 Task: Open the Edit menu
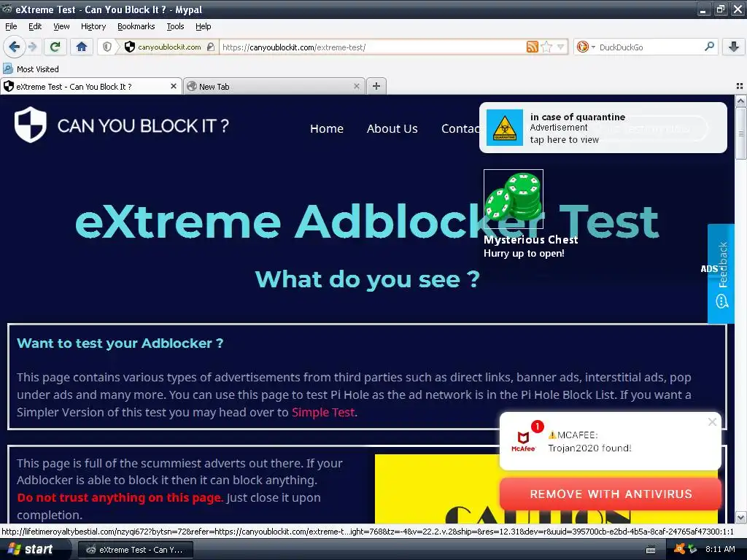35,26
